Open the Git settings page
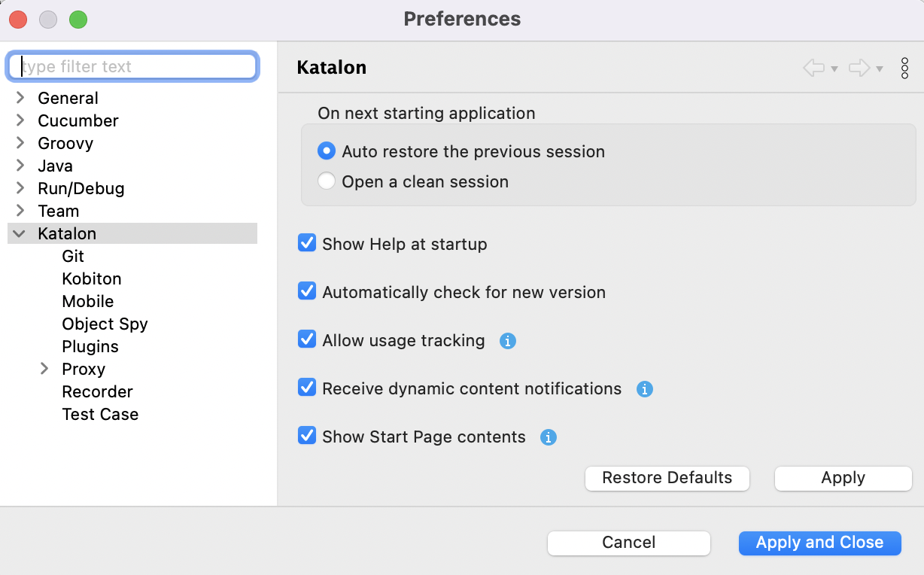Image resolution: width=924 pixels, height=575 pixels. (73, 256)
